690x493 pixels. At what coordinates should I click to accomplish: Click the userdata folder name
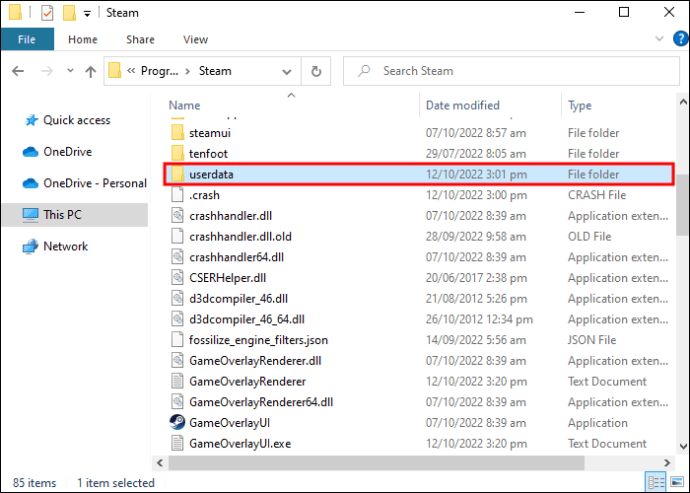(x=211, y=174)
